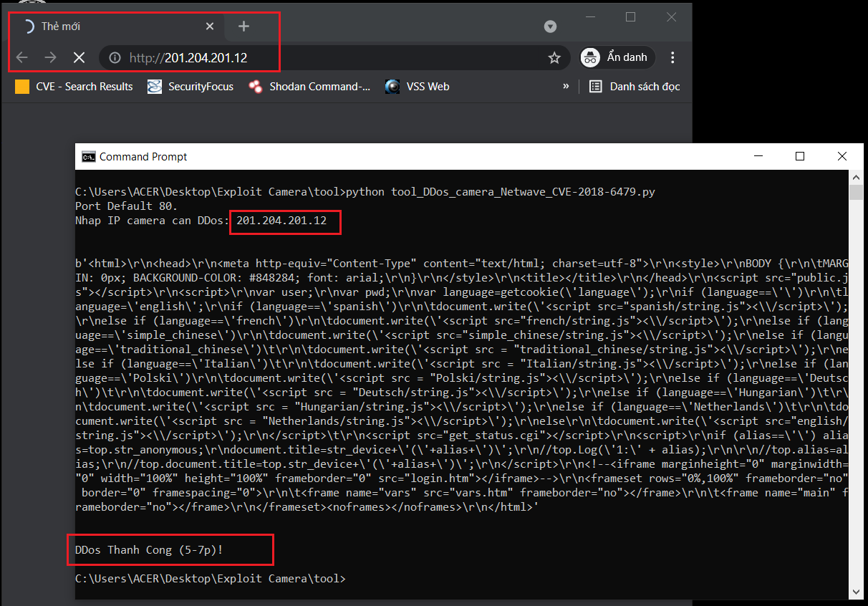Click the 'DDos Thanh Cong (5-7p)!' message
Image resolution: width=868 pixels, height=606 pixels.
tap(150, 550)
